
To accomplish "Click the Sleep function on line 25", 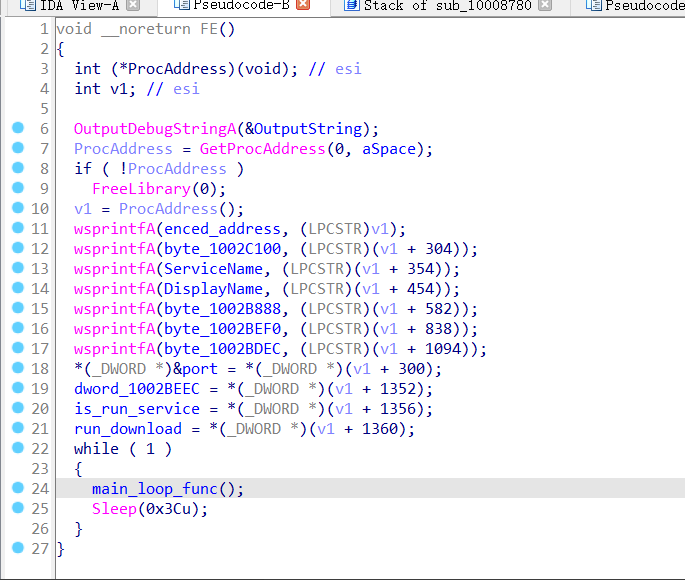I will (x=114, y=509).
